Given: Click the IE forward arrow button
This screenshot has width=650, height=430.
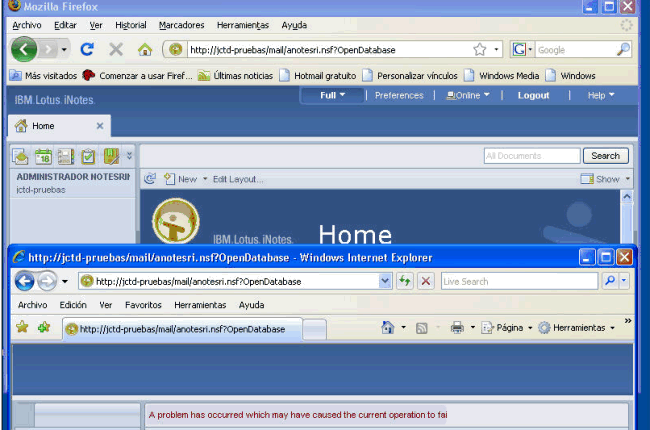Looking at the screenshot, I should click(x=47, y=282).
